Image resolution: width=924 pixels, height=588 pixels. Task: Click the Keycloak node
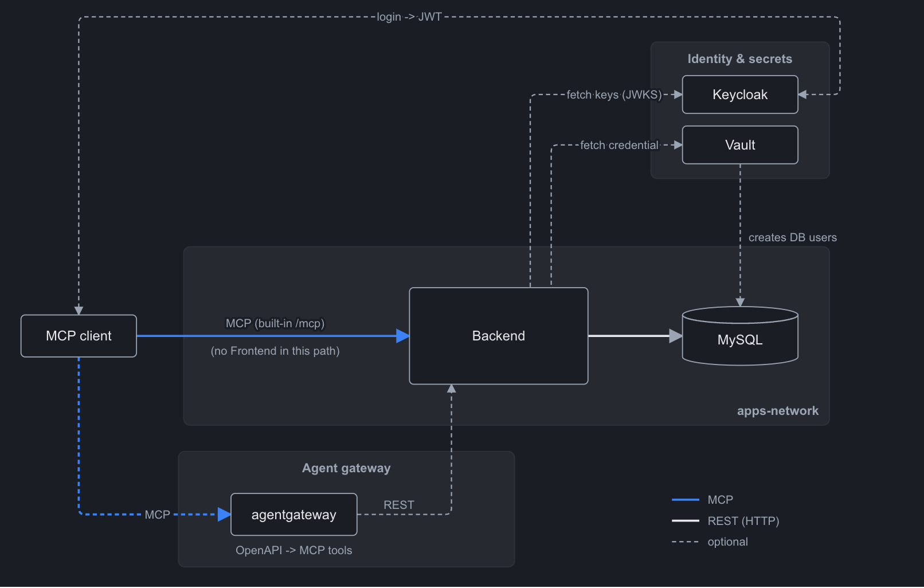tap(740, 95)
